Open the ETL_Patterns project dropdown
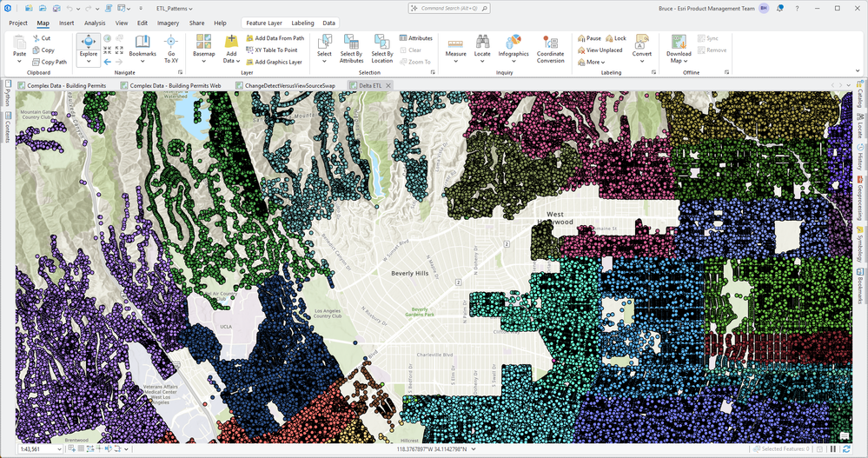 tap(175, 9)
